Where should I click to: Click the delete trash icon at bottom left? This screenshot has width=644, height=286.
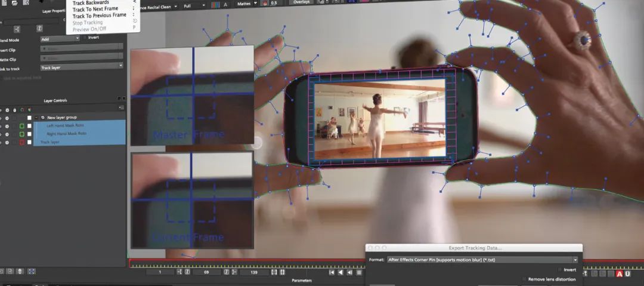click(x=20, y=272)
